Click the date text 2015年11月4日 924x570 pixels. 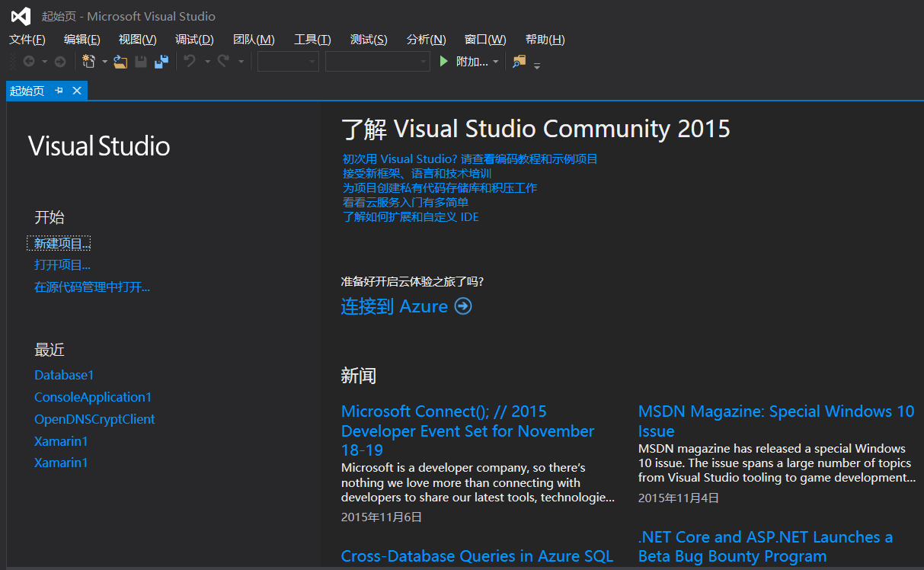pyautogui.click(x=679, y=498)
